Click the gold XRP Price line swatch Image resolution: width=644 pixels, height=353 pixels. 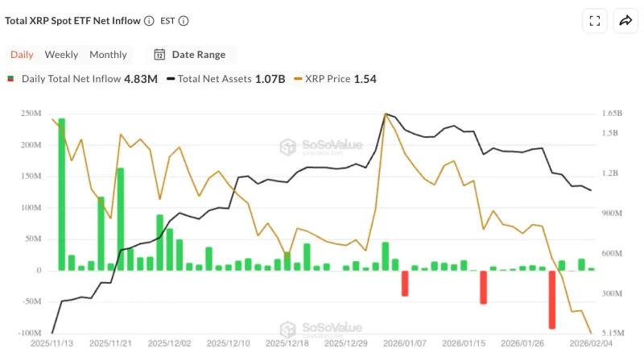click(299, 79)
